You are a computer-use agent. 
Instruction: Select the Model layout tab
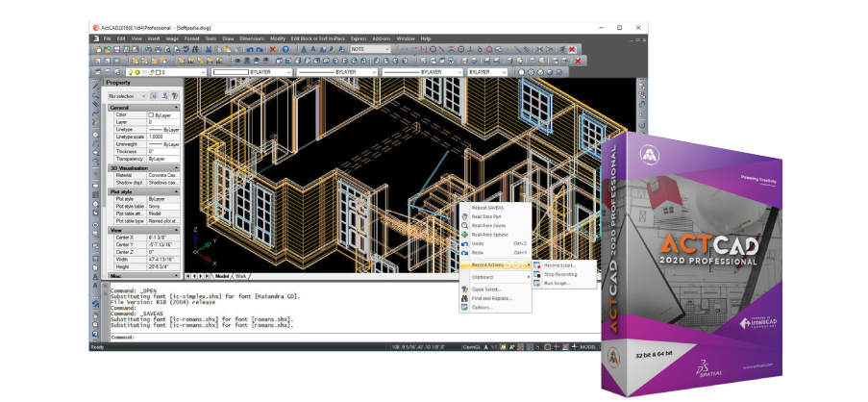(x=222, y=276)
